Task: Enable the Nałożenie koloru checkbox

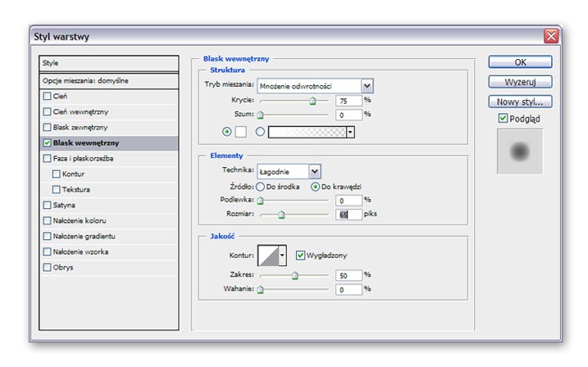Action: (x=47, y=220)
